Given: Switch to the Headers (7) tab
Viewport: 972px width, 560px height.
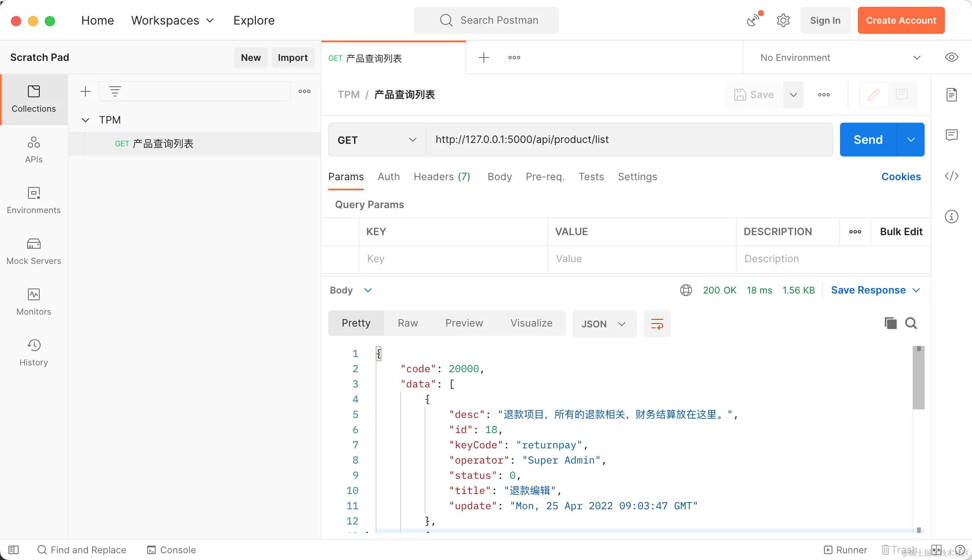Looking at the screenshot, I should coord(442,177).
